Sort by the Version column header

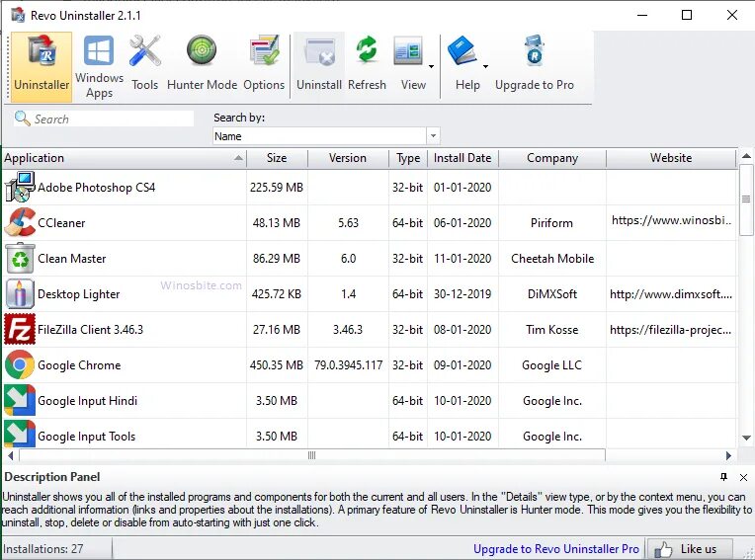(348, 158)
